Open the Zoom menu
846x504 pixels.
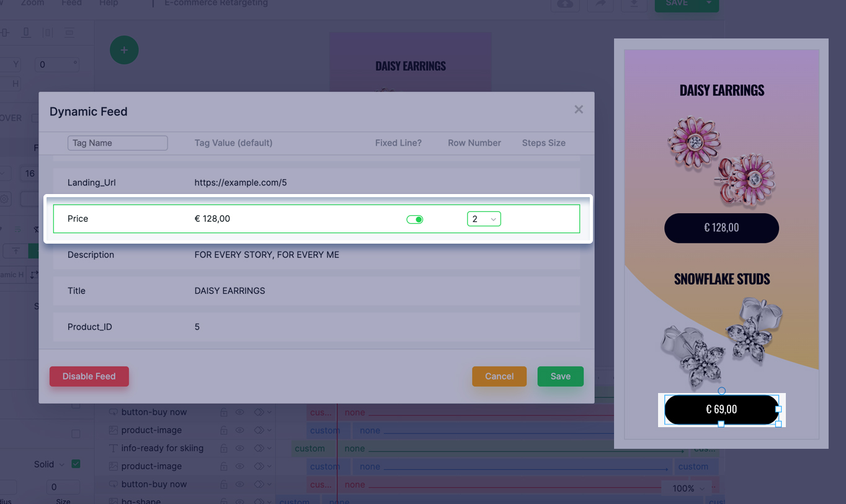(32, 3)
